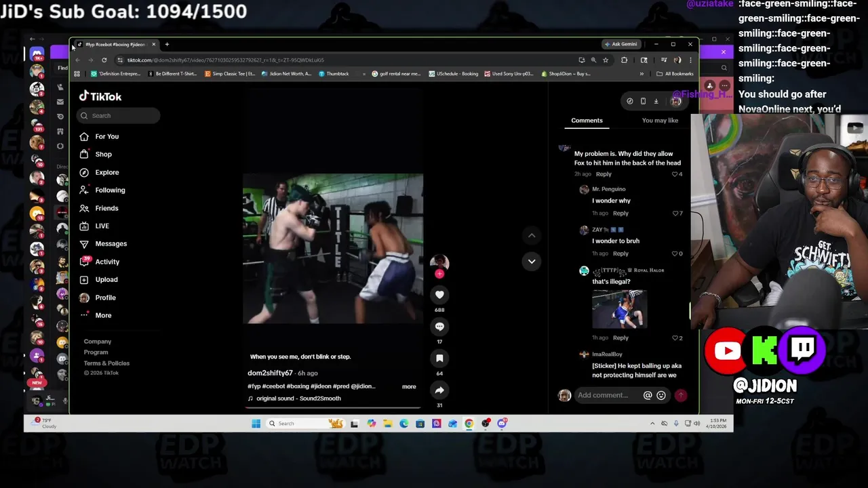Insert a mention with the @ icon
Screen dimensions: 868x488
click(x=648, y=395)
